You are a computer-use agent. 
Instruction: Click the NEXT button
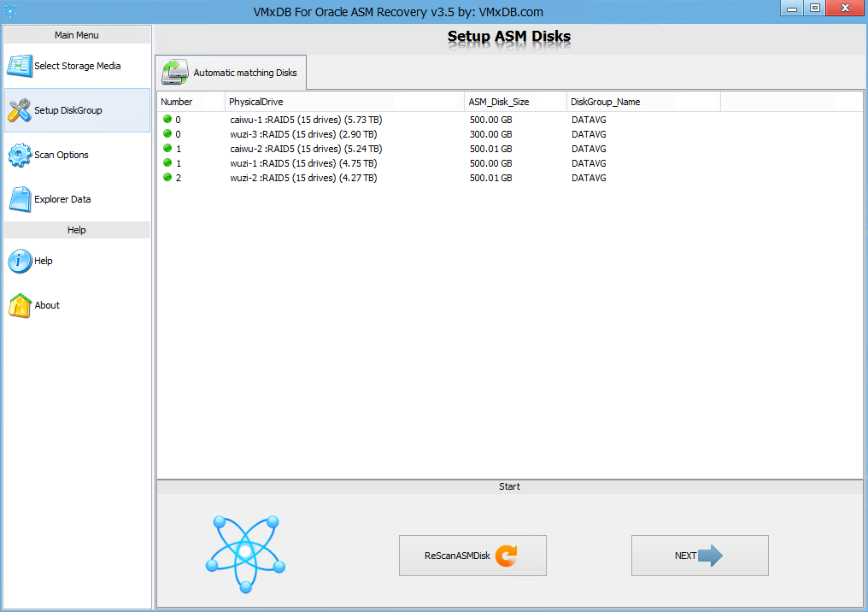pyautogui.click(x=700, y=556)
